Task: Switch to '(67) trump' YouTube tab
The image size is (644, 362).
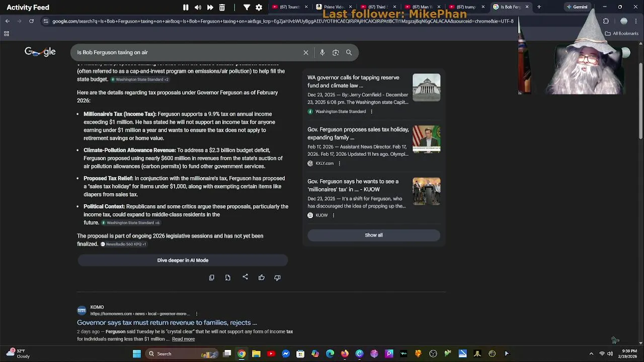Action: (467, 7)
